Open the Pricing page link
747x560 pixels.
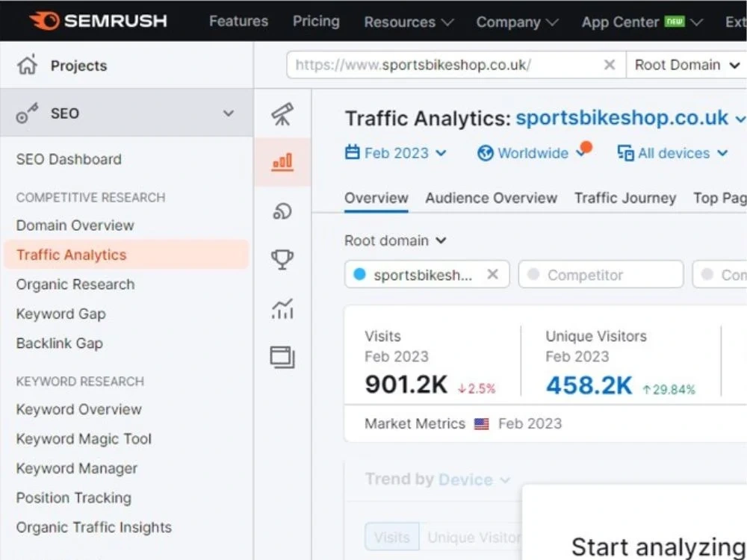coord(316,22)
